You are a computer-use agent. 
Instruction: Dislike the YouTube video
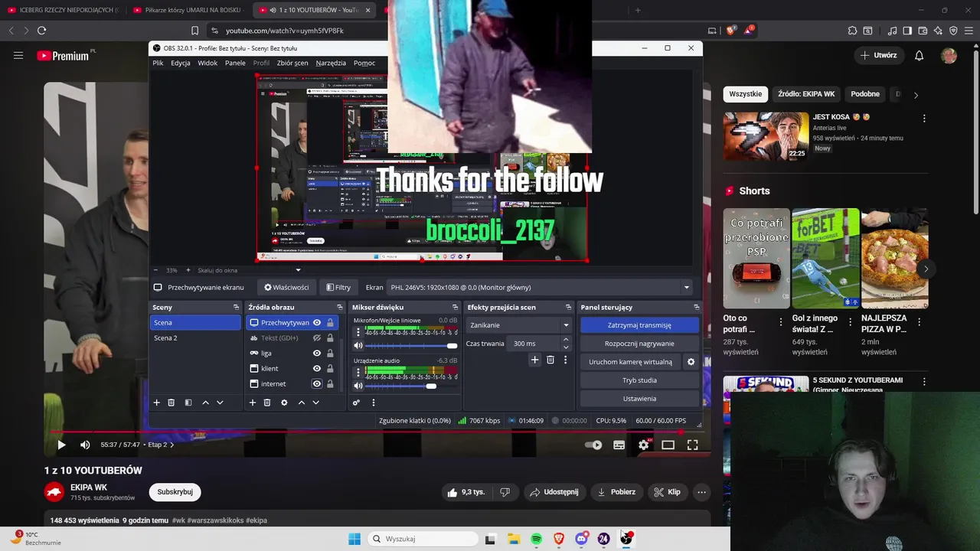click(505, 492)
